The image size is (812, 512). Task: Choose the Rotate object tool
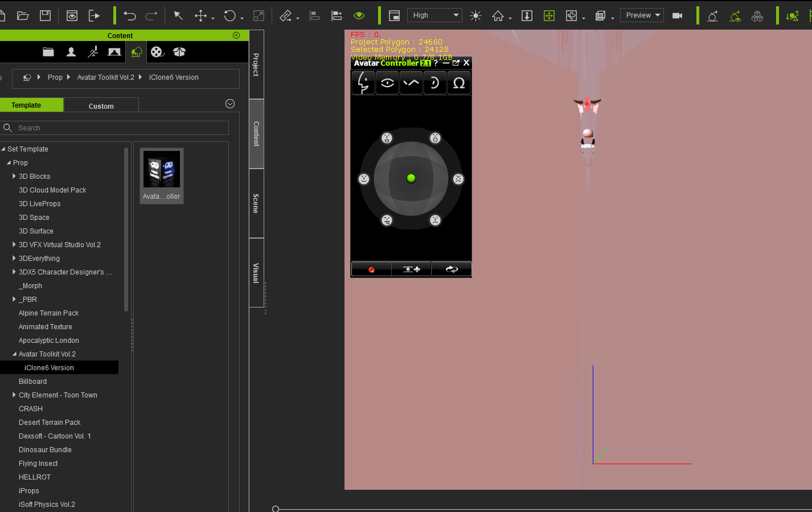230,16
